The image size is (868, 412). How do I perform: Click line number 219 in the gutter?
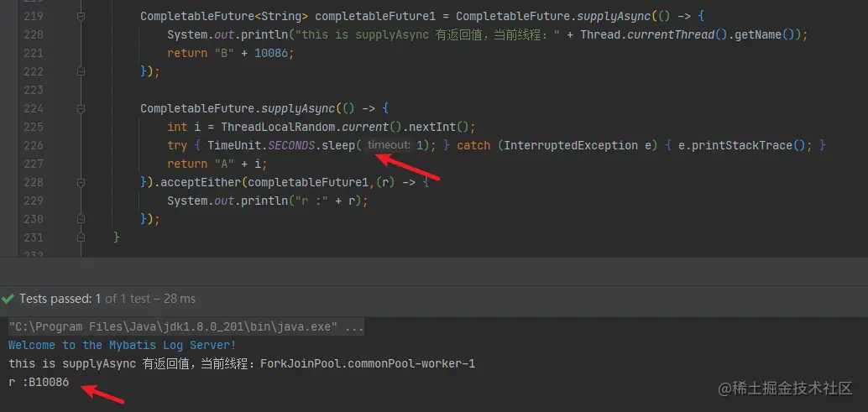tap(34, 16)
